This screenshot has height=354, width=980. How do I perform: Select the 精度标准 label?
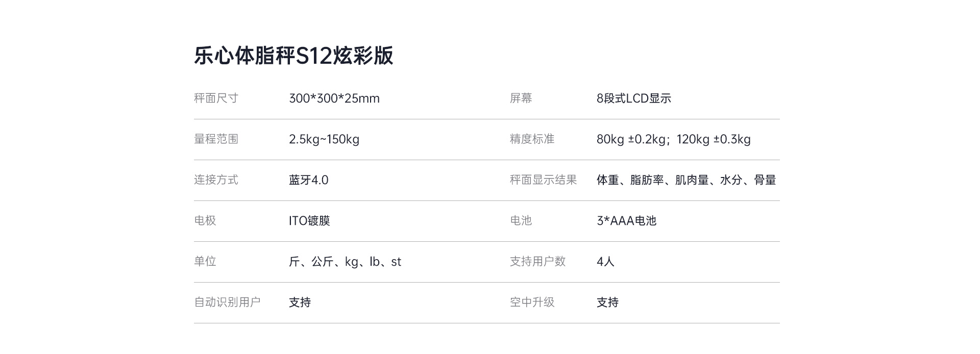click(x=532, y=139)
